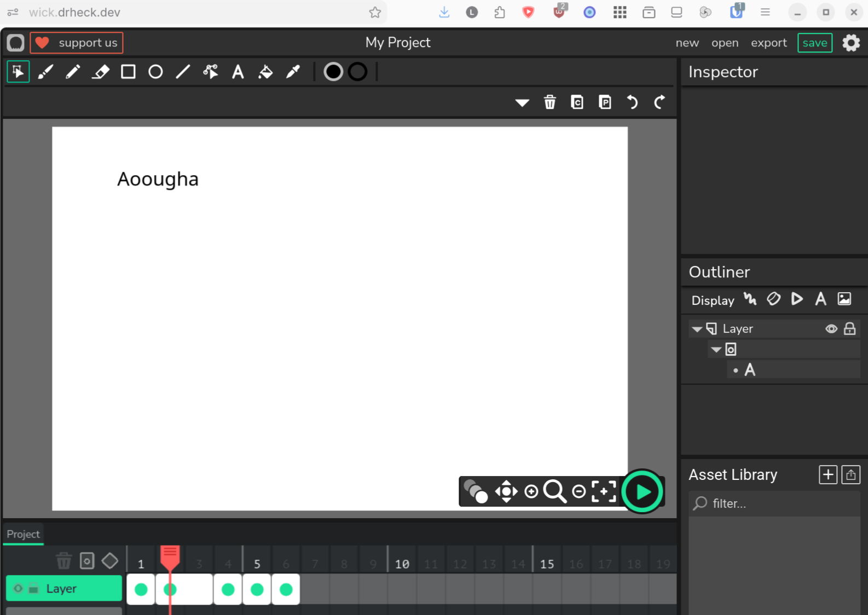Click the asset filter field
The width and height of the screenshot is (868, 615).
click(774, 503)
